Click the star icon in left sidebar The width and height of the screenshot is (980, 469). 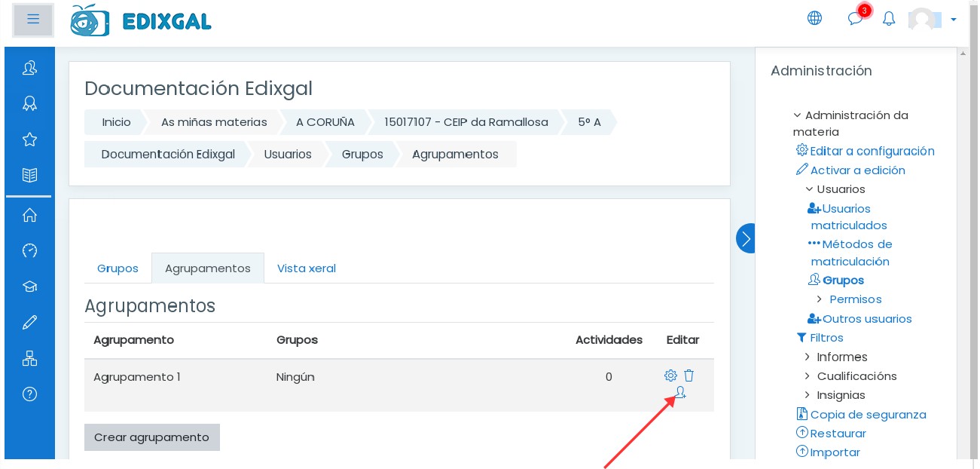tap(30, 139)
